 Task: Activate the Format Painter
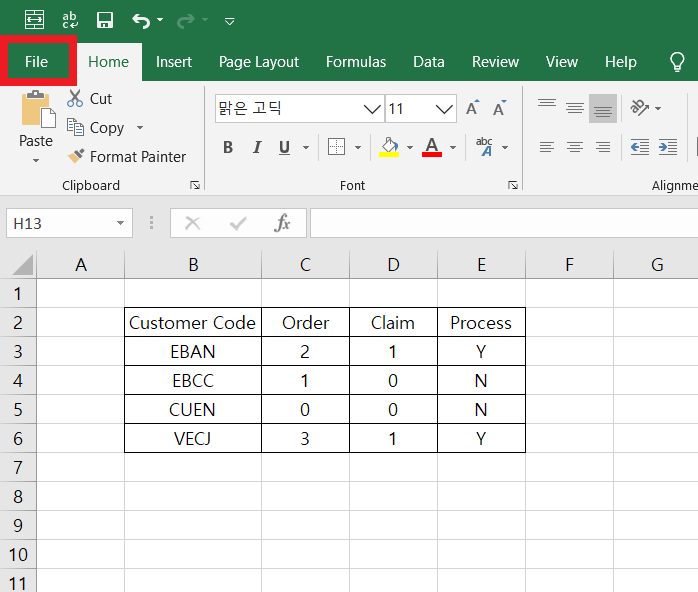(126, 157)
